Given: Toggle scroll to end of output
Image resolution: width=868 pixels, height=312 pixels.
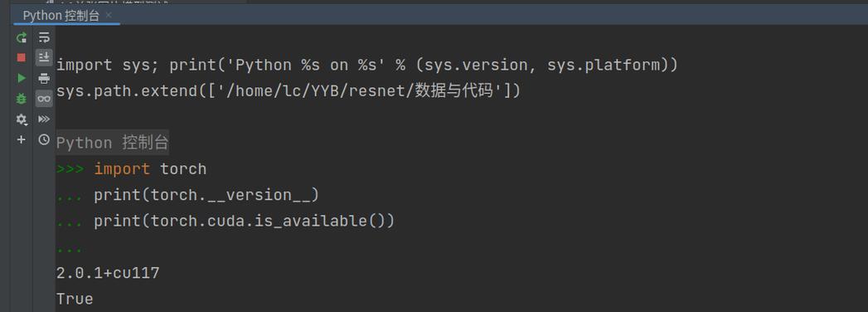Looking at the screenshot, I should click(x=44, y=57).
